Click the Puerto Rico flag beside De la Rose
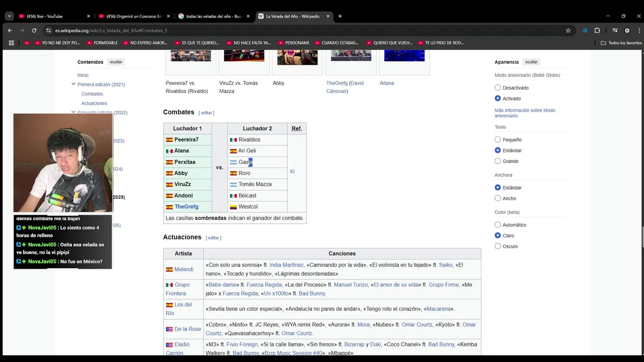 click(x=170, y=329)
